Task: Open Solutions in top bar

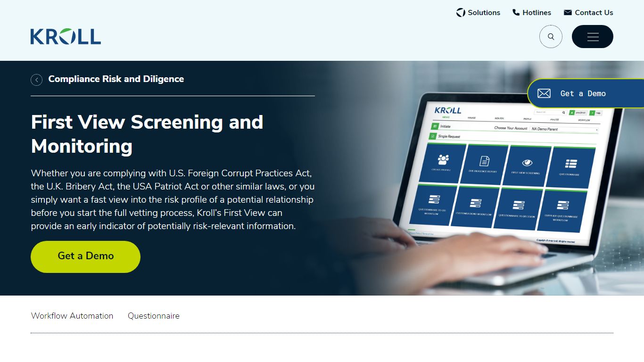Action: 478,13
